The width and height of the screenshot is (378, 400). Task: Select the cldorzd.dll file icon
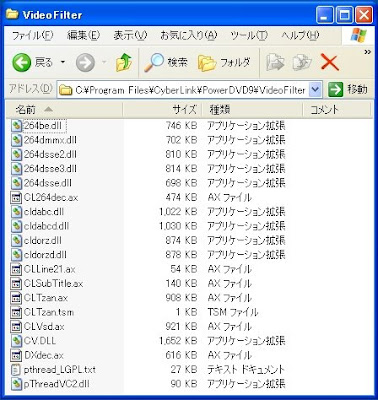click(x=16, y=255)
